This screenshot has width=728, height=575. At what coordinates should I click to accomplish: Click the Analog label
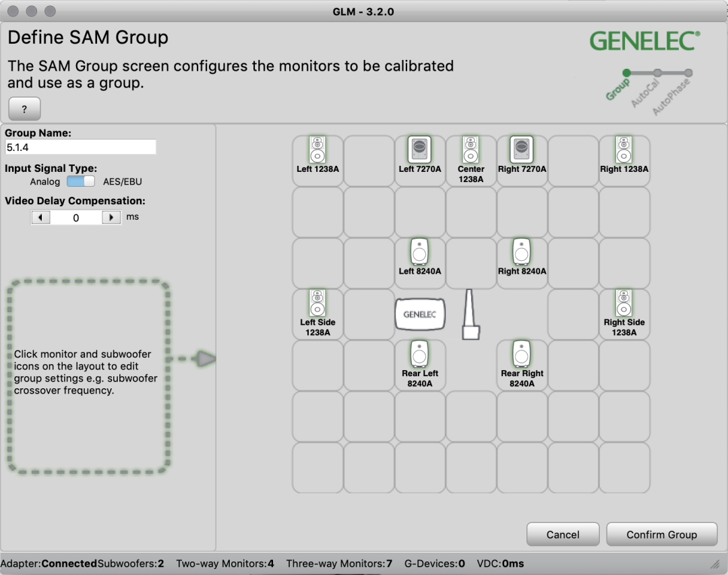pos(45,181)
